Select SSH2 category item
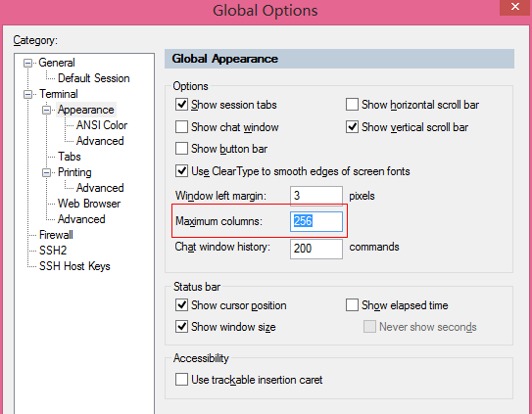 point(53,251)
